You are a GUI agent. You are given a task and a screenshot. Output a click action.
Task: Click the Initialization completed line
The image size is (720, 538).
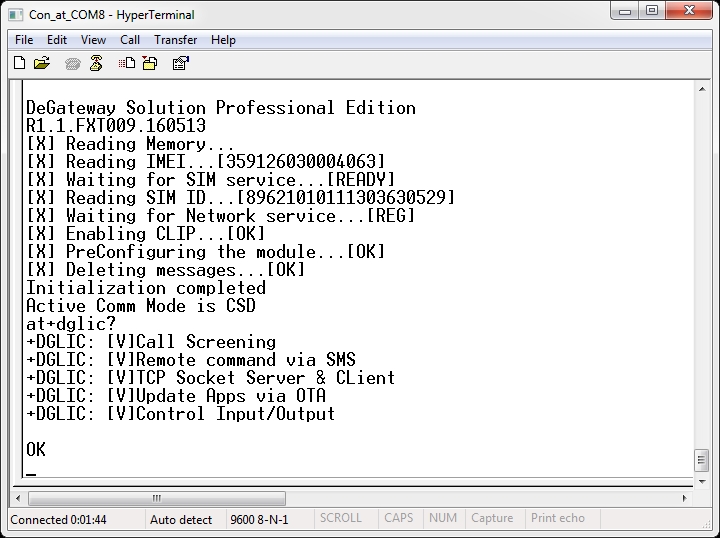pyautogui.click(x=146, y=287)
